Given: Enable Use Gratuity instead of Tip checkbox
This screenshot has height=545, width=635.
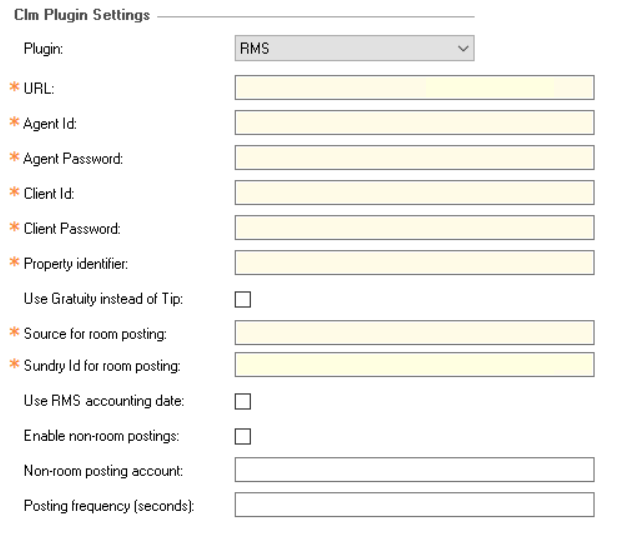Looking at the screenshot, I should (x=243, y=299).
